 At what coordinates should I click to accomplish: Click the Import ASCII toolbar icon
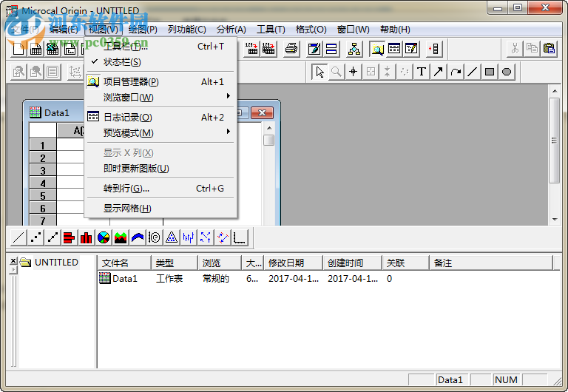click(251, 49)
